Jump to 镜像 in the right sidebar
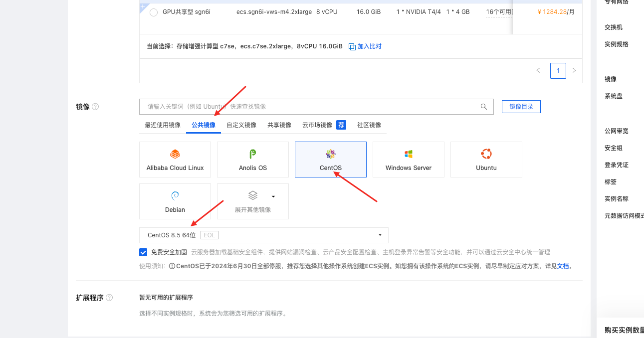 [x=611, y=79]
